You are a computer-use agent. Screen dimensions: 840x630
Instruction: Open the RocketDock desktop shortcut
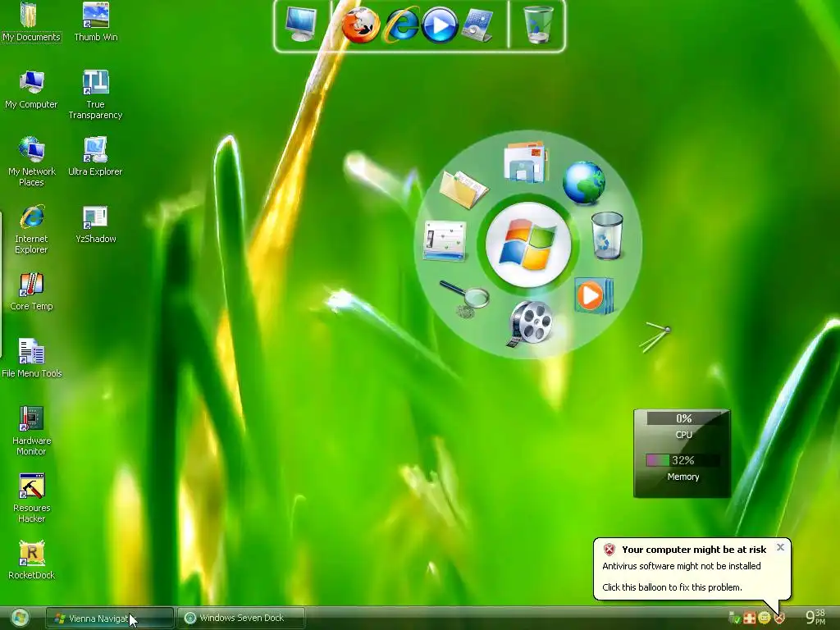31,560
